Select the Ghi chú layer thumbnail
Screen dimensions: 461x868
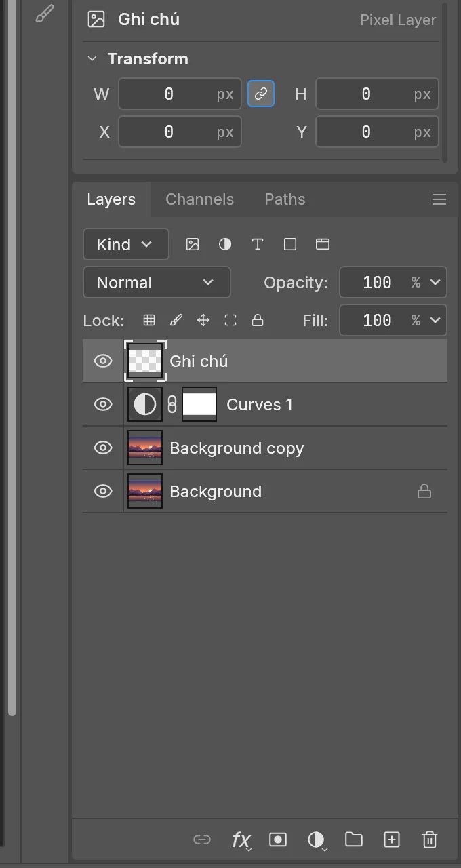click(x=145, y=361)
